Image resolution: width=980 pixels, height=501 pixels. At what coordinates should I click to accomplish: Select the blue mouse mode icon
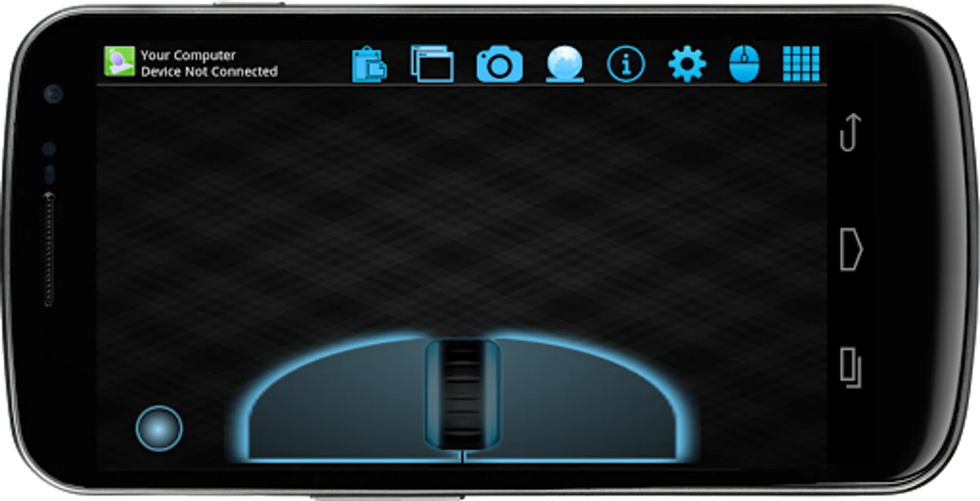tap(744, 64)
